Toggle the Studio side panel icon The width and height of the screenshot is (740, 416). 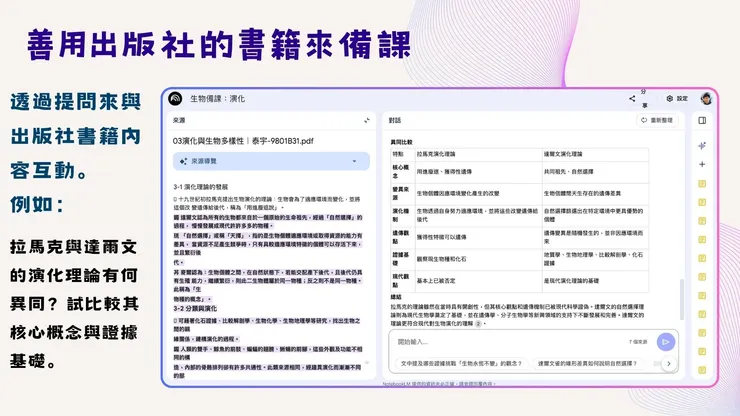[702, 120]
